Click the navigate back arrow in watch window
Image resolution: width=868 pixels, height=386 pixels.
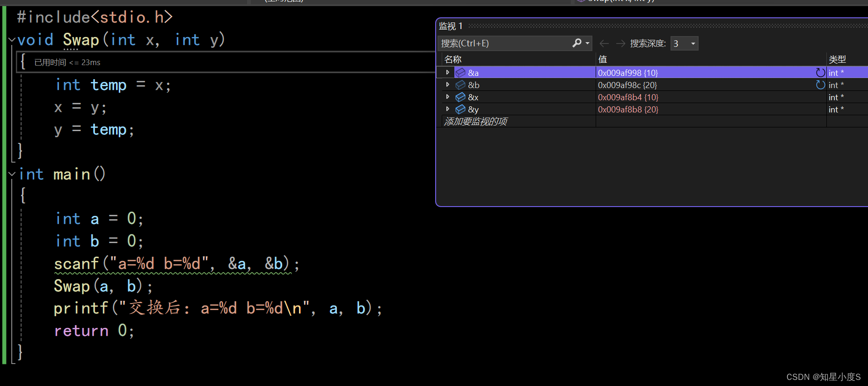tap(604, 44)
